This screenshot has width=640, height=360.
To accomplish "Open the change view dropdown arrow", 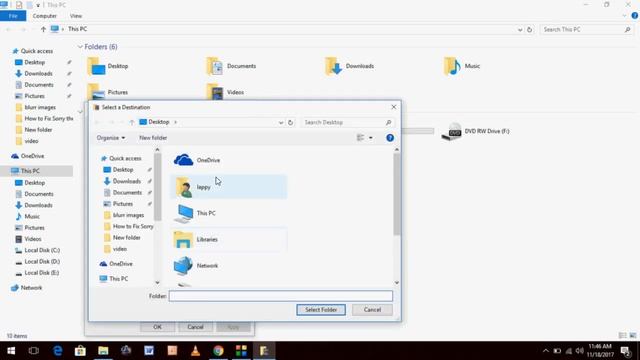I will coord(371,138).
